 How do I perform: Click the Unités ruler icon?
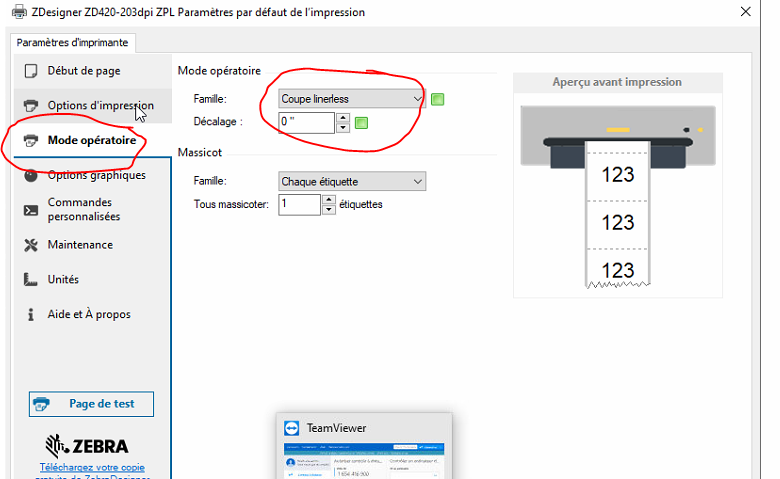pos(30,280)
